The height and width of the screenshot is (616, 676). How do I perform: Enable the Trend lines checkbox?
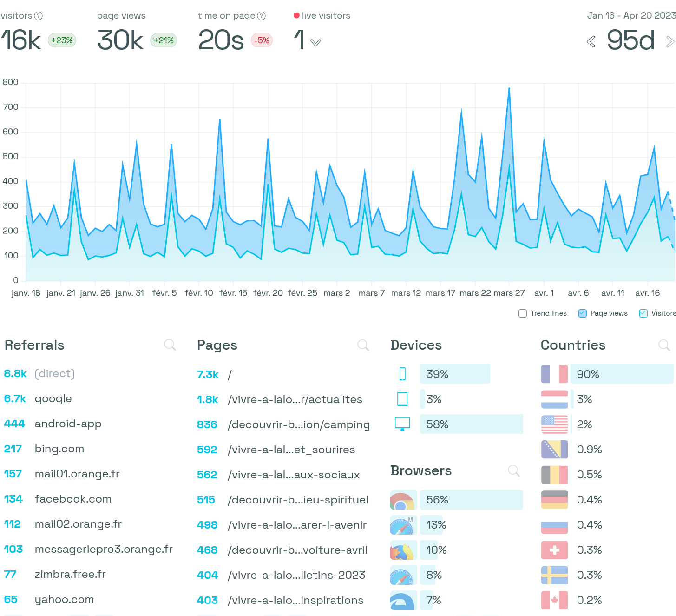tap(523, 313)
